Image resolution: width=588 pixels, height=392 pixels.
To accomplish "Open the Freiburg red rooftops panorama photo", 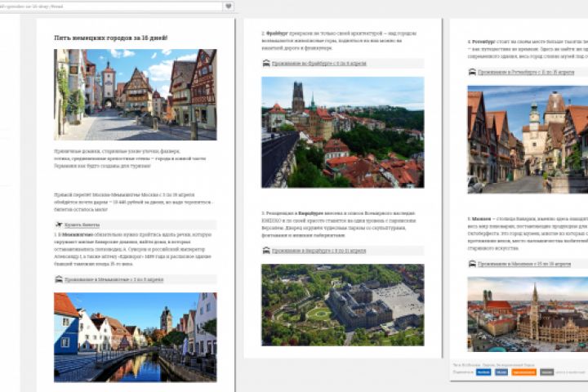I will tap(343, 132).
